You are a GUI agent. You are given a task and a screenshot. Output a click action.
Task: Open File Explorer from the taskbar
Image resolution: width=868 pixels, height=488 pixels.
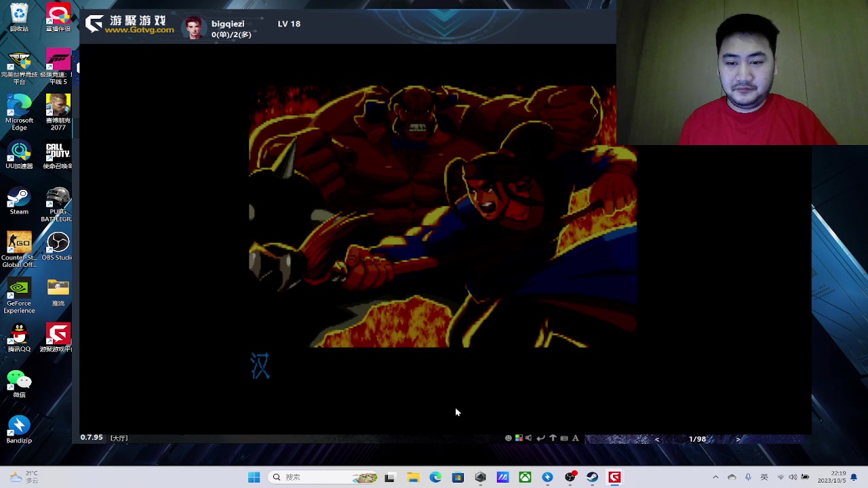pyautogui.click(x=413, y=477)
